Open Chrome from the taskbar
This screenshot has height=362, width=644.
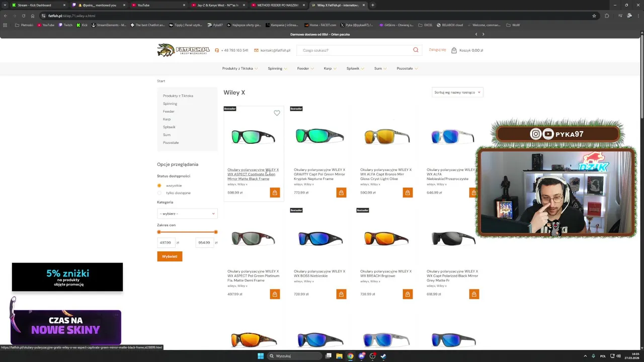point(350,356)
